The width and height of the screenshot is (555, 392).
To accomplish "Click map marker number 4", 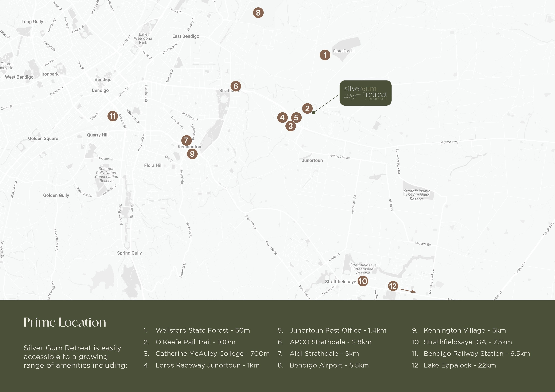I will 282,118.
